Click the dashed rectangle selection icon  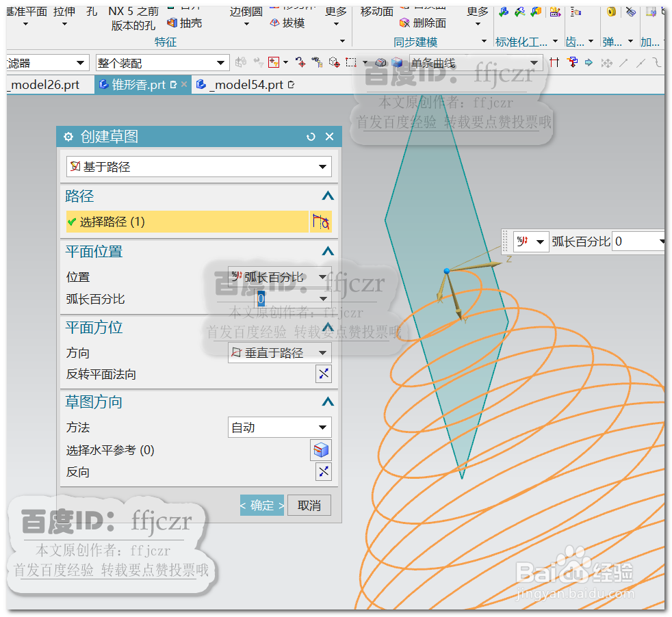351,62
